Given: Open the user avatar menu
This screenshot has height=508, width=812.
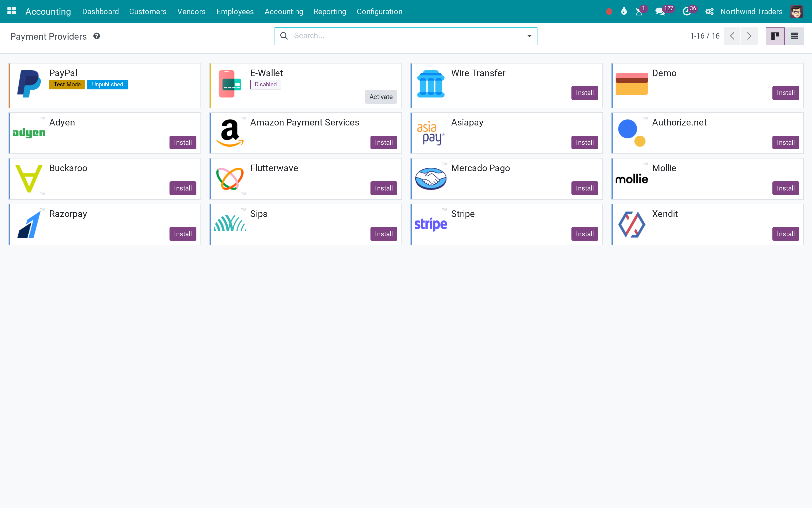Looking at the screenshot, I should 796,12.
